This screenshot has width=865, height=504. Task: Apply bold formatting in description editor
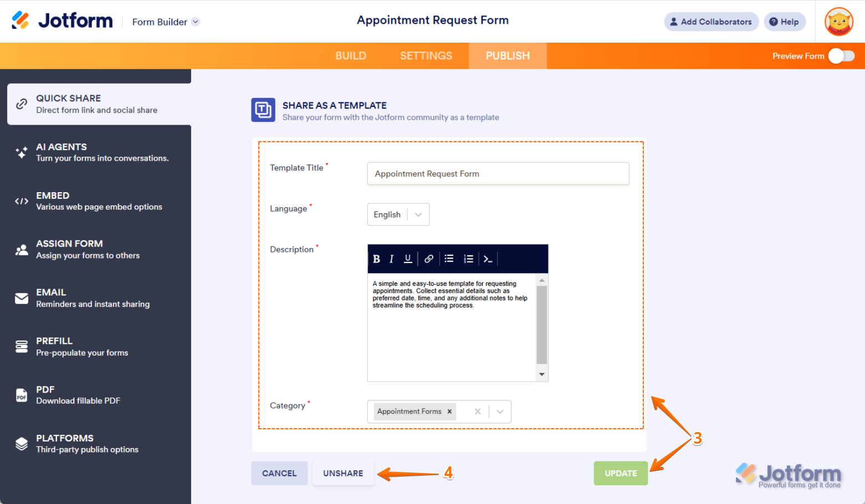(x=376, y=259)
